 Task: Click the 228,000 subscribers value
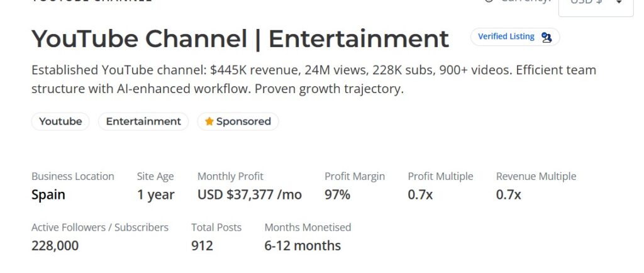[55, 245]
